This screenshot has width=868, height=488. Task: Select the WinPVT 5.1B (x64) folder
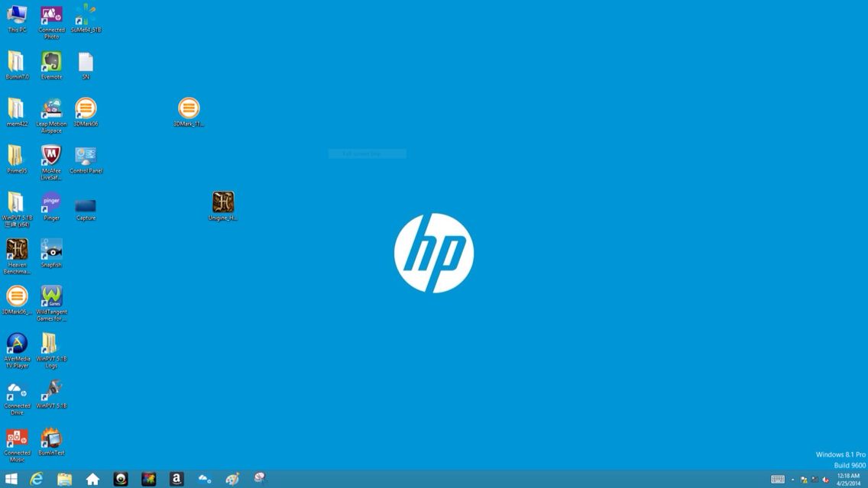coord(17,210)
